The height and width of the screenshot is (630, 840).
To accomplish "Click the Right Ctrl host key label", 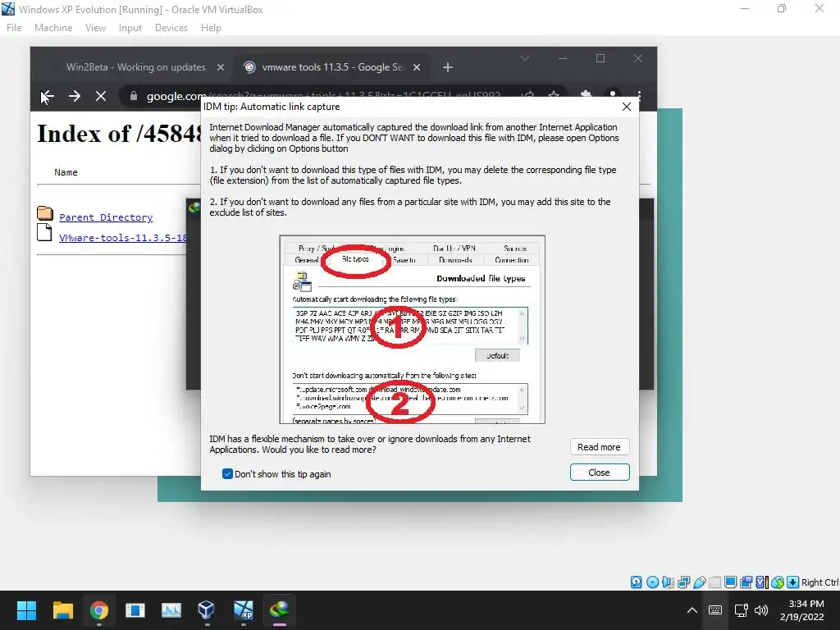I will coord(819,582).
